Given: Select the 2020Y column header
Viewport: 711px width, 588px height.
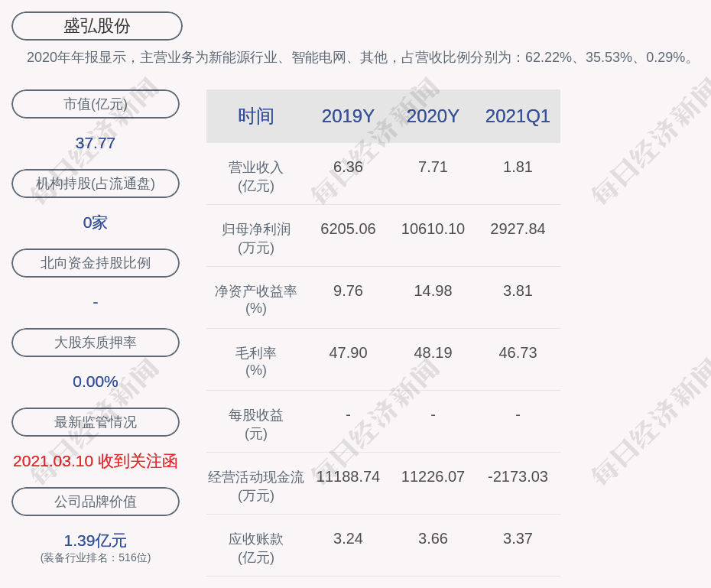Looking at the screenshot, I should 433,116.
